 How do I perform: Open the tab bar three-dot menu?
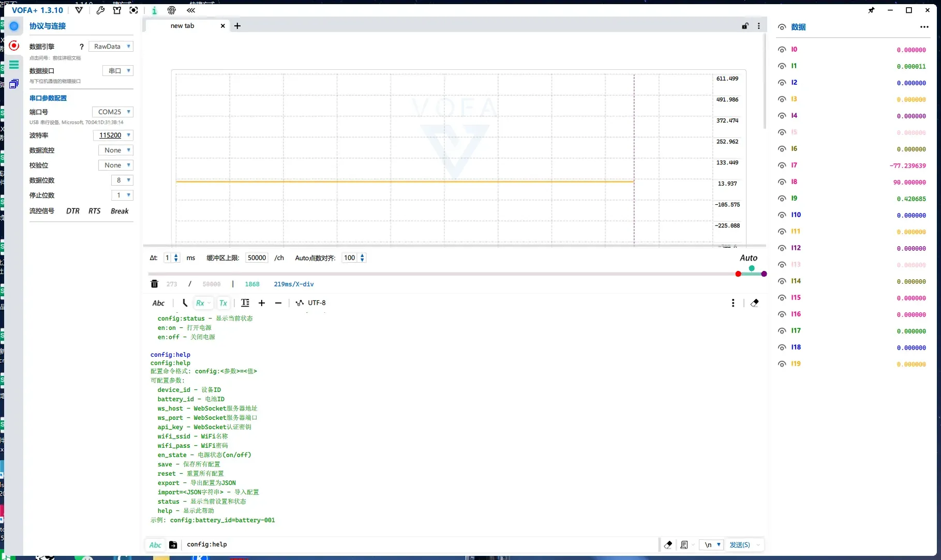(x=759, y=26)
